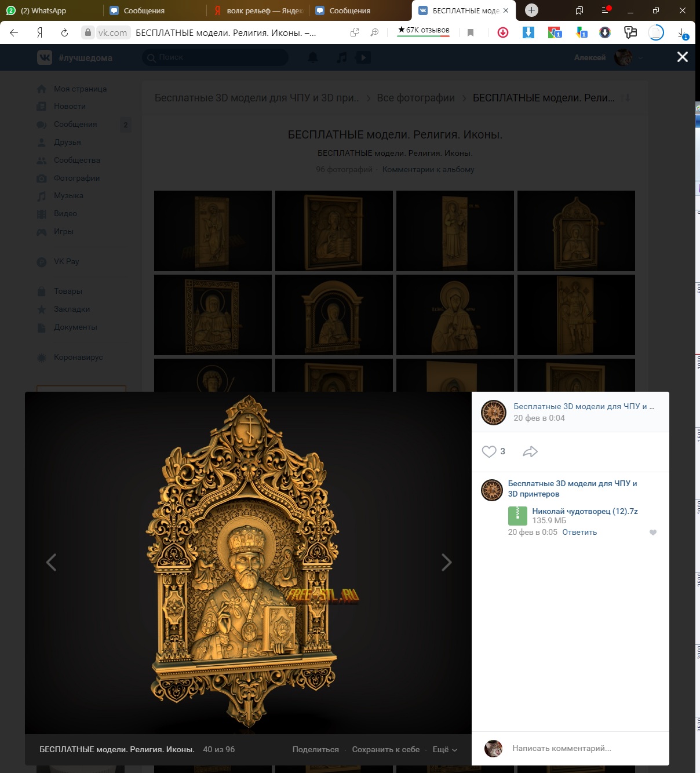Open Закладки in sidebar
This screenshot has height=773, width=700.
(72, 309)
